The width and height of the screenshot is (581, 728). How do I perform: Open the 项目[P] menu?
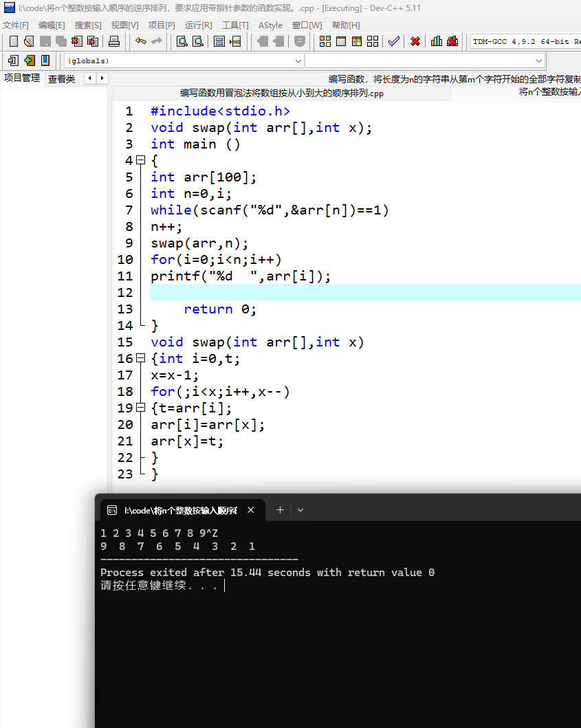(162, 25)
